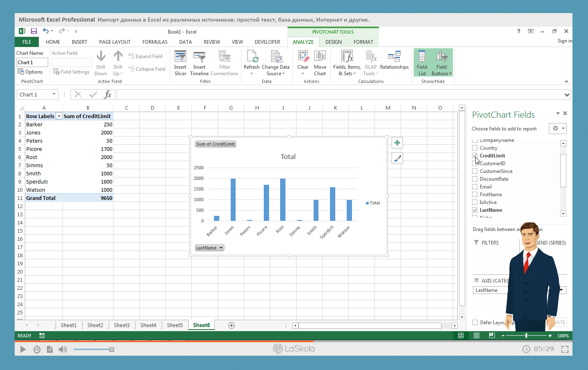This screenshot has height=370, width=588.
Task: Uncheck the CreditLimit field
Action: pos(474,156)
